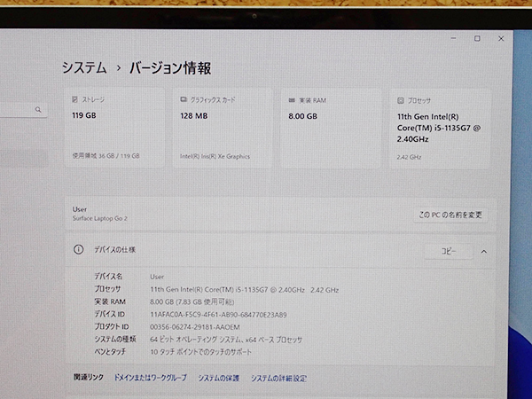The height and width of the screenshot is (399, 532).
Task: Click the device specifications info icon
Action: point(79,251)
